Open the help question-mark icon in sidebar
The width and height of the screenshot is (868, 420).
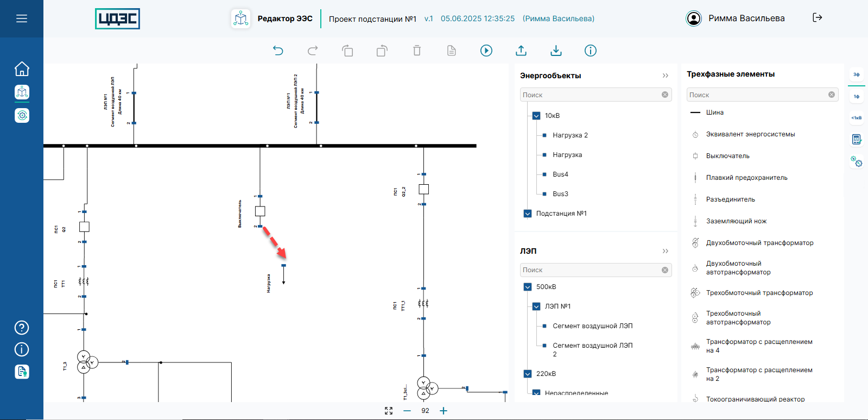(22, 328)
